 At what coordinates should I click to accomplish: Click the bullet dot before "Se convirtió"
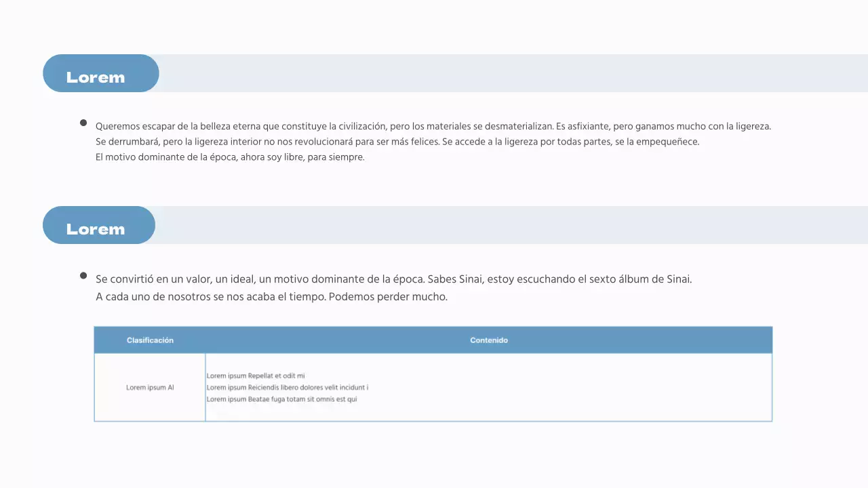(83, 276)
